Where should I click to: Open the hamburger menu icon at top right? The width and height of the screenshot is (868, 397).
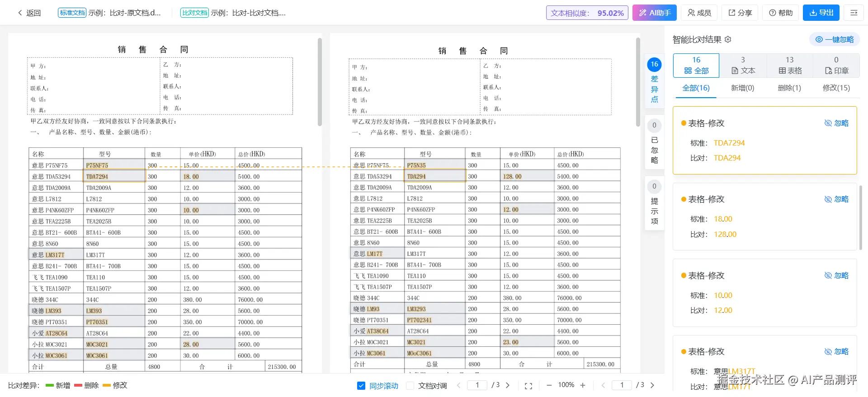854,13
